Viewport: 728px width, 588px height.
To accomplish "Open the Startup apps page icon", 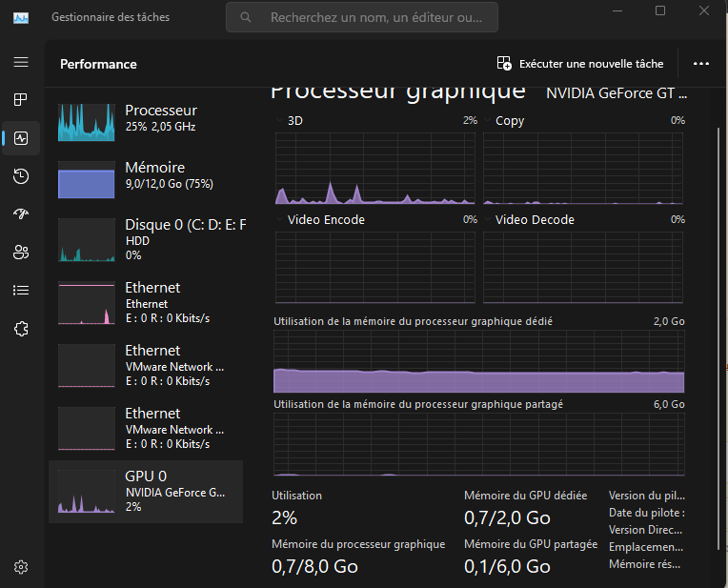I will tap(21, 214).
